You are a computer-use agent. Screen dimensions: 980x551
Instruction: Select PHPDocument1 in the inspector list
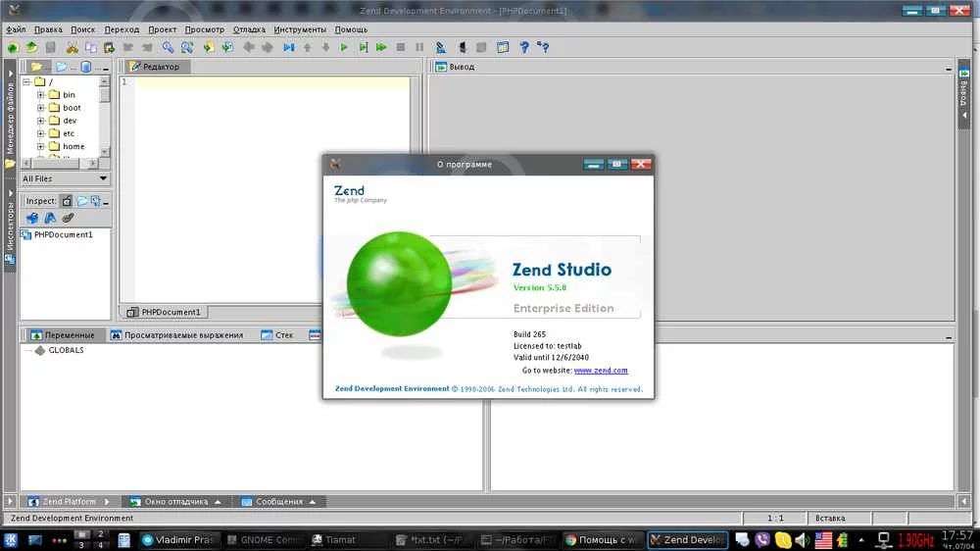coord(57,234)
